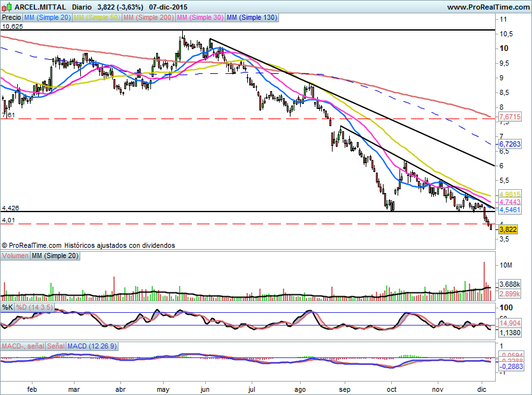Click the 4,426 support level label
The image size is (532, 395).
coord(11,208)
